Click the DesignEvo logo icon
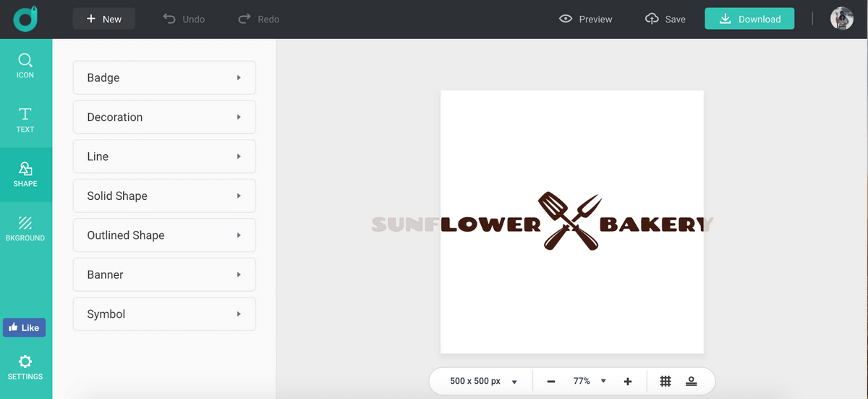Viewport: 868px width, 399px height. tap(25, 19)
